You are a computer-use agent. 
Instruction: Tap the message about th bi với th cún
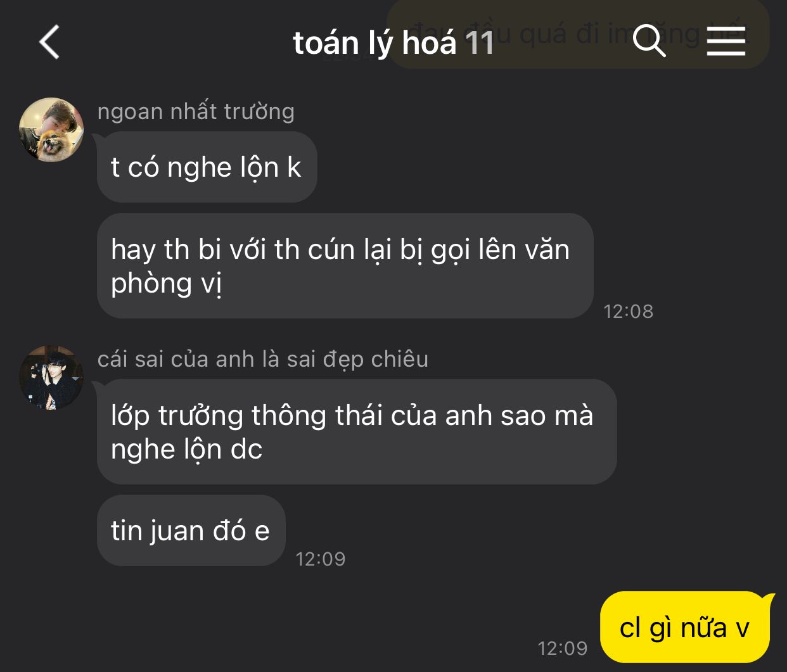coord(345,266)
